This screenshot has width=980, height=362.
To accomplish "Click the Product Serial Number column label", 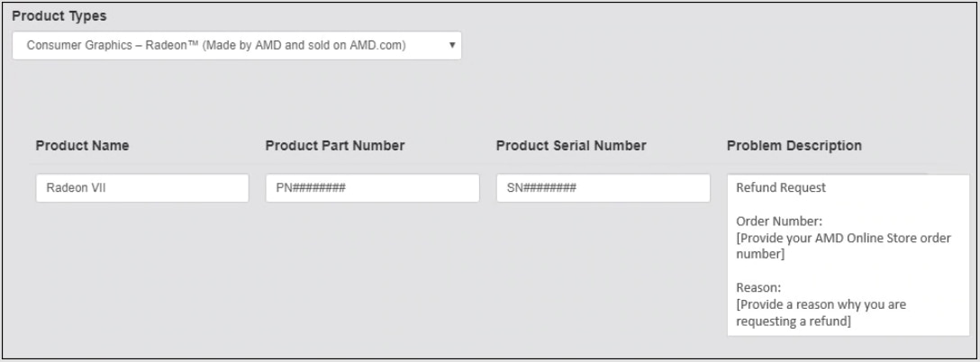I will pyautogui.click(x=571, y=146).
